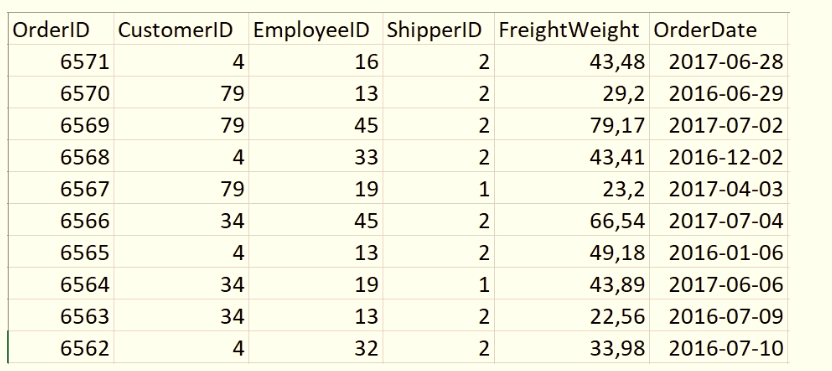Click the cell with OrderID 6567
This screenshot has height=371, width=832.
(60, 188)
